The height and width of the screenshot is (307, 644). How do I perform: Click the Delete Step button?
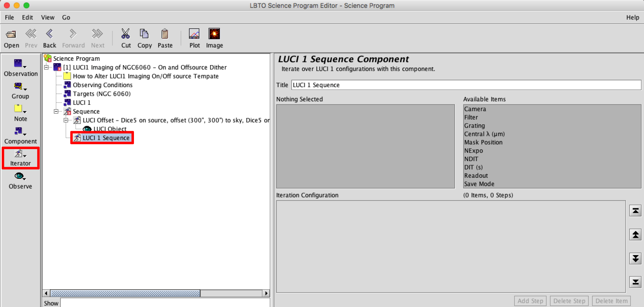569,301
